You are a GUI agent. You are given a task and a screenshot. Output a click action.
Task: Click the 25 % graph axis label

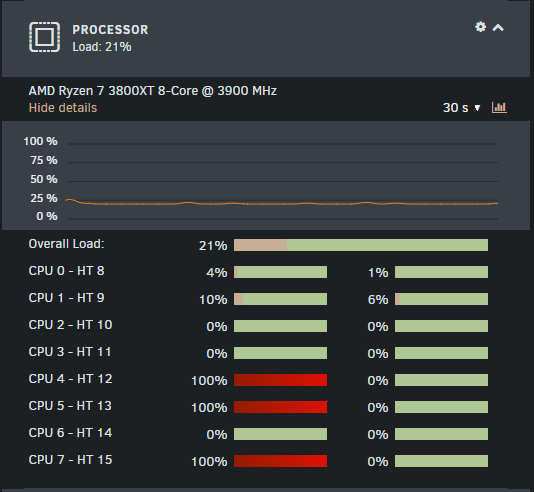pos(44,198)
